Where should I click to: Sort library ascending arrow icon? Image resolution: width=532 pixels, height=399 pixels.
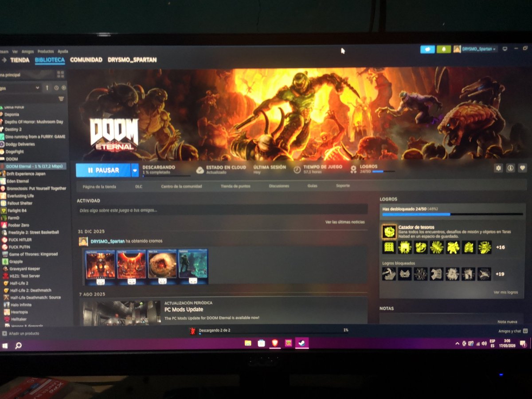[x=47, y=88]
